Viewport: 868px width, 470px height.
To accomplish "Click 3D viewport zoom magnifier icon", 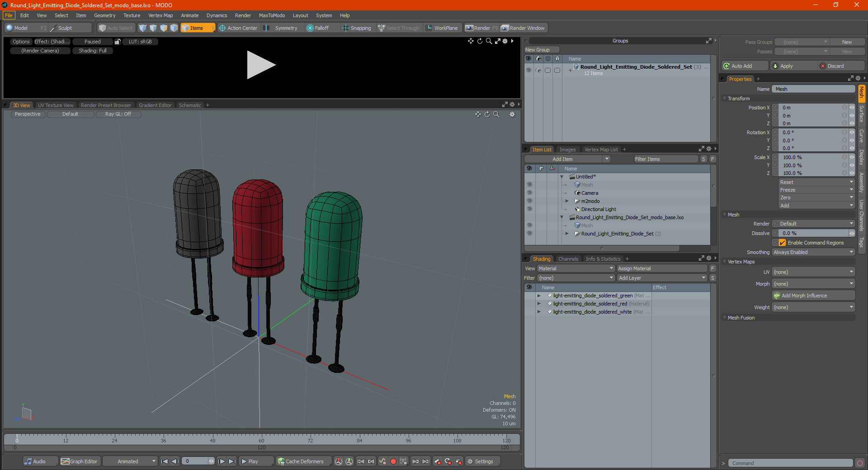I will point(496,114).
